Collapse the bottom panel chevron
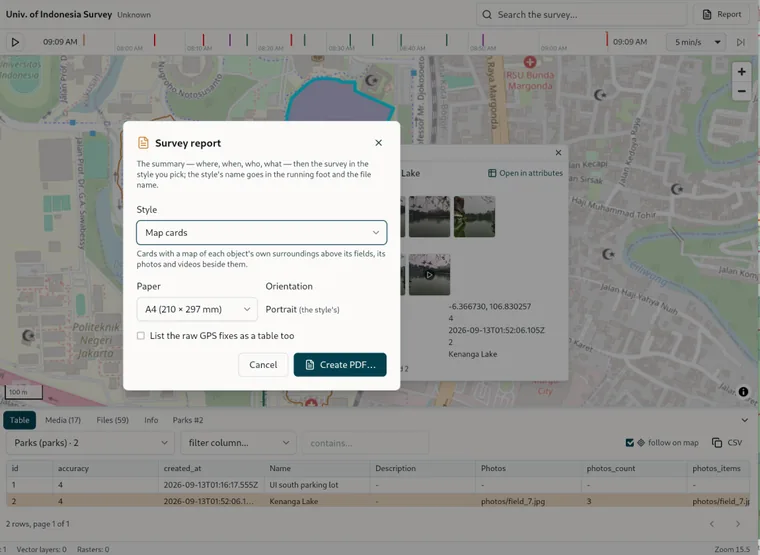 tap(744, 420)
